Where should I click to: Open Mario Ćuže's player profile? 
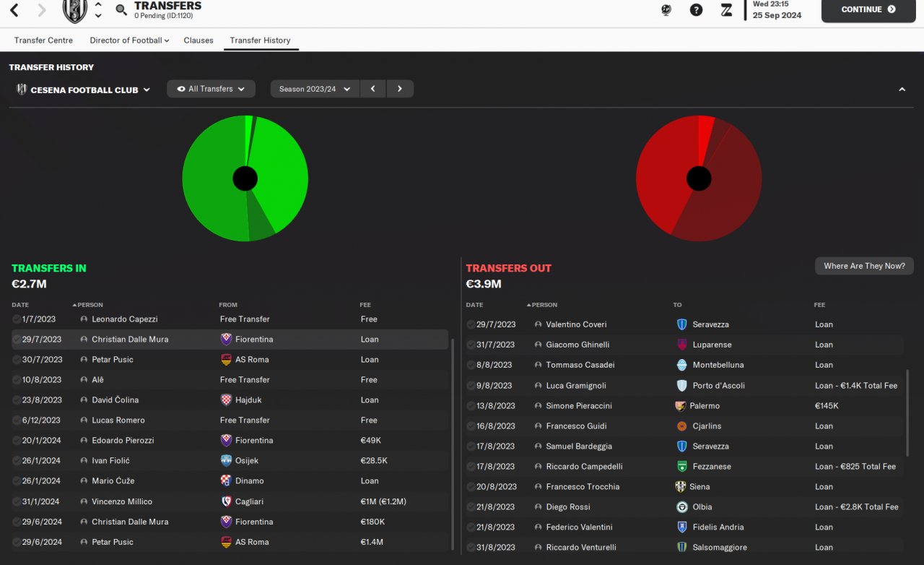pyautogui.click(x=113, y=480)
